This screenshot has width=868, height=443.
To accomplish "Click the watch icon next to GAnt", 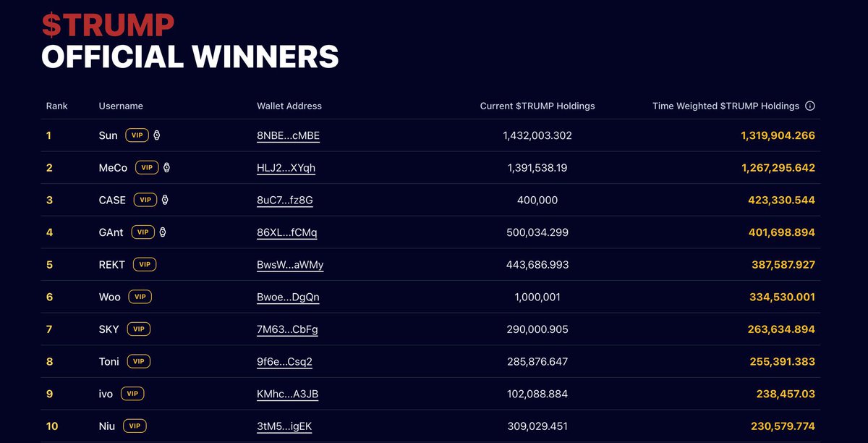I will tap(163, 232).
